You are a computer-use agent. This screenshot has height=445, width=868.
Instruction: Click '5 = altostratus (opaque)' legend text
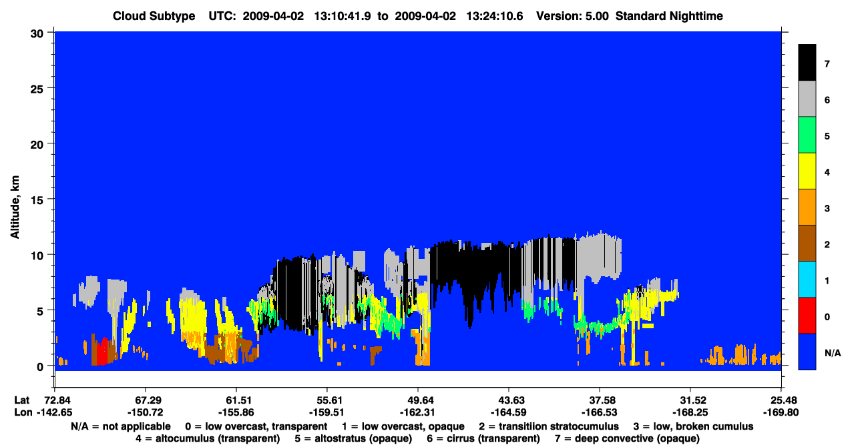pyautogui.click(x=353, y=438)
